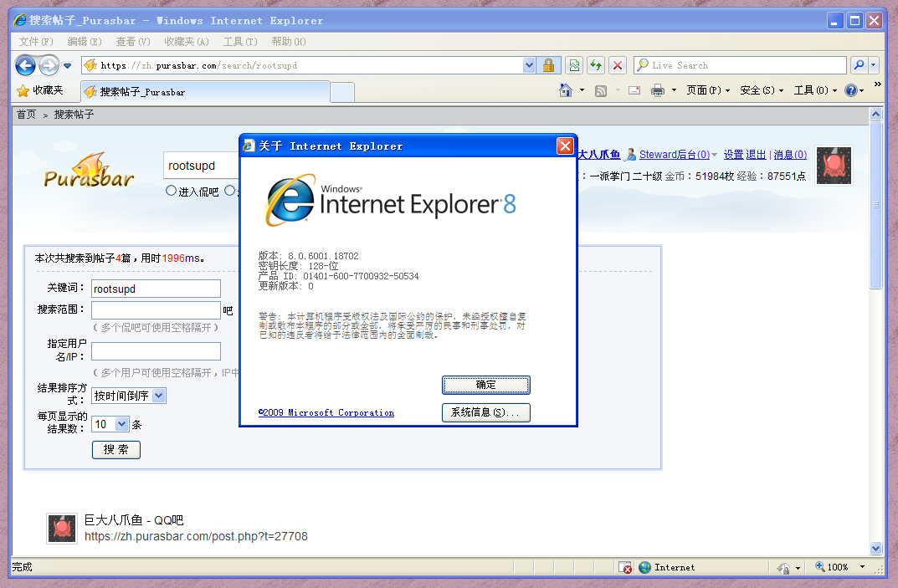Click the Live Search magnifier button

click(859, 65)
